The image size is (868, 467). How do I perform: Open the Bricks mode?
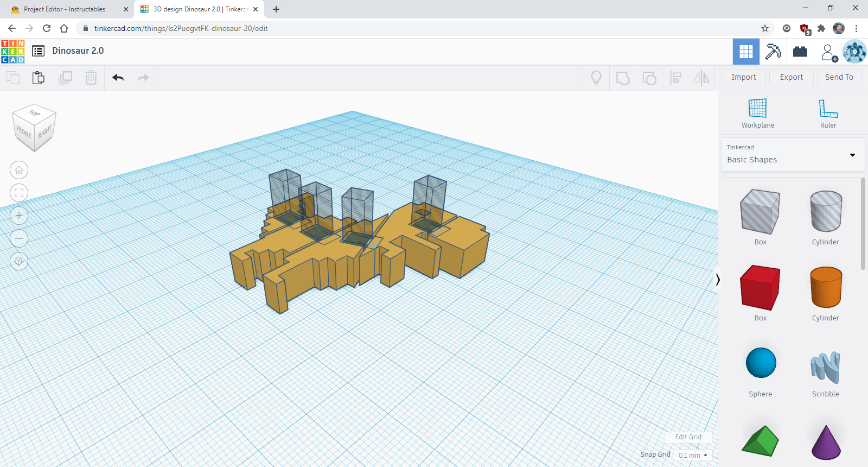[800, 52]
